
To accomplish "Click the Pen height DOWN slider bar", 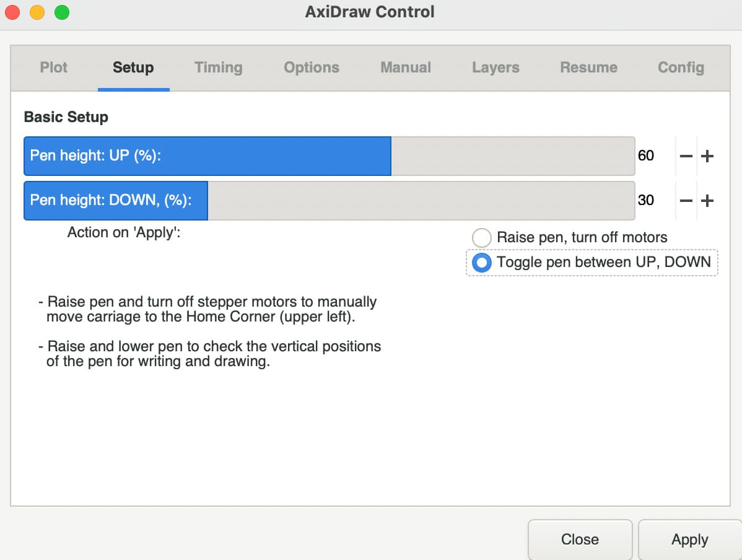I will coord(330,201).
